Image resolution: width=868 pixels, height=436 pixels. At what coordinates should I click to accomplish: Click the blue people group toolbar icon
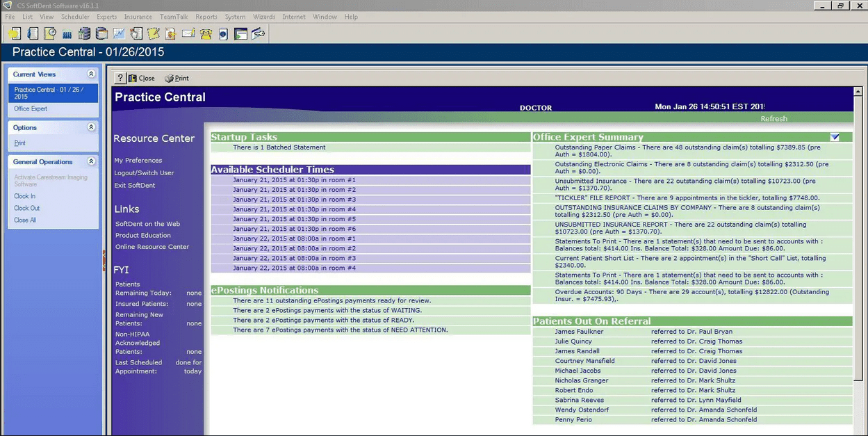(x=67, y=33)
